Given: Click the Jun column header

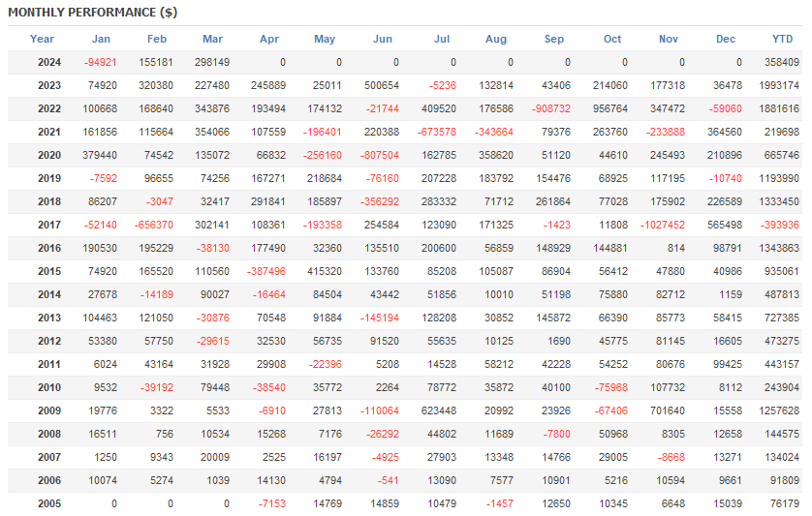Looking at the screenshot, I should [383, 39].
